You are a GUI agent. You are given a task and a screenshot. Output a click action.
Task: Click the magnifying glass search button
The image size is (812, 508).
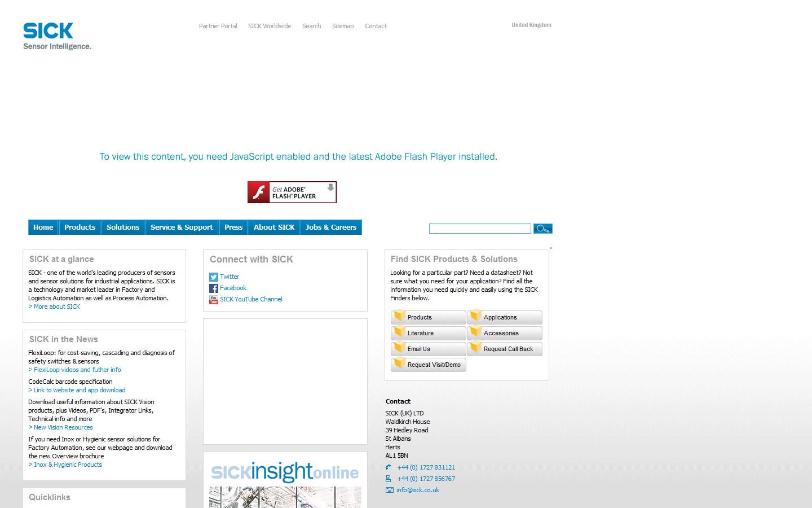click(x=542, y=229)
